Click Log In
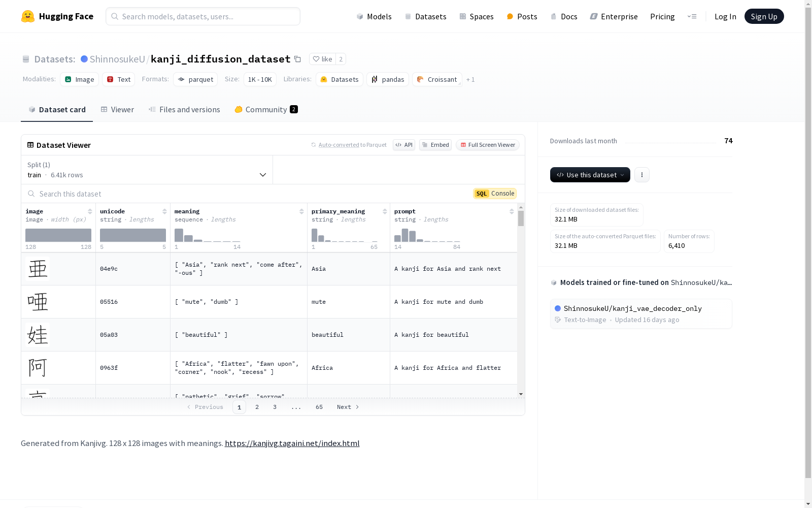 [725, 16]
